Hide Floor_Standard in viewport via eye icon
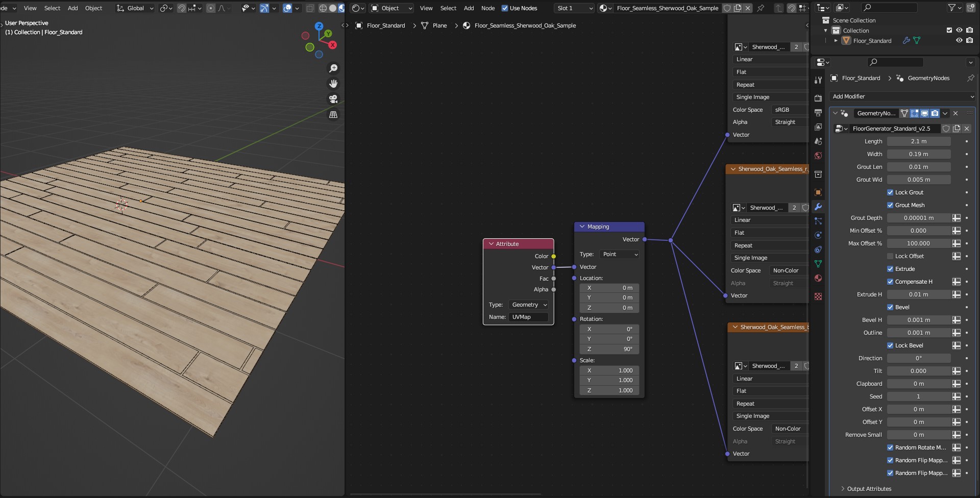This screenshot has height=498, width=980. coord(959,41)
